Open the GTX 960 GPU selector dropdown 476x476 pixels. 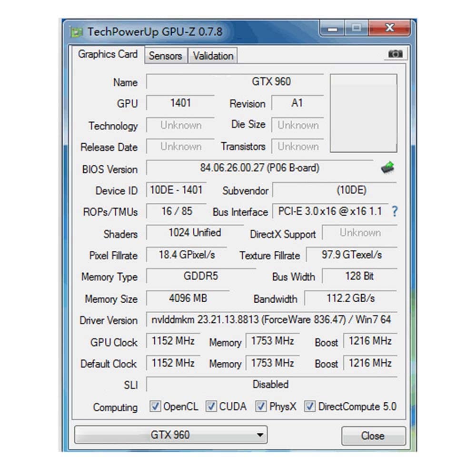point(171,435)
